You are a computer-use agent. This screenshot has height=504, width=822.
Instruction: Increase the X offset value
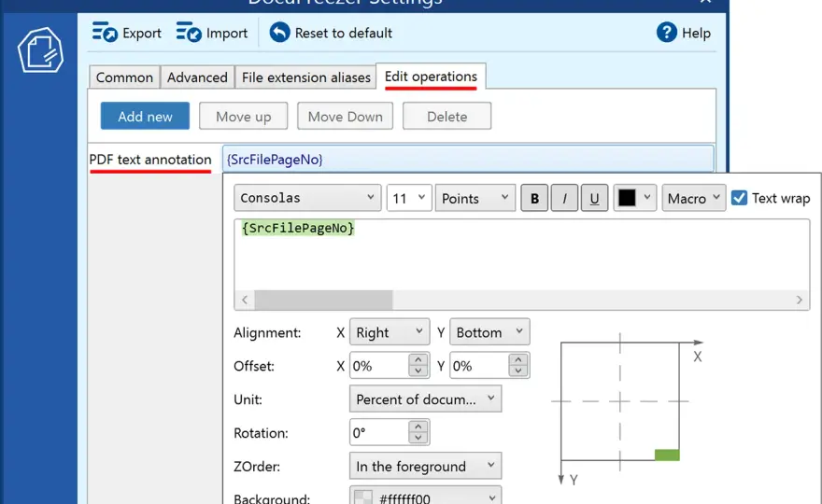click(x=418, y=359)
